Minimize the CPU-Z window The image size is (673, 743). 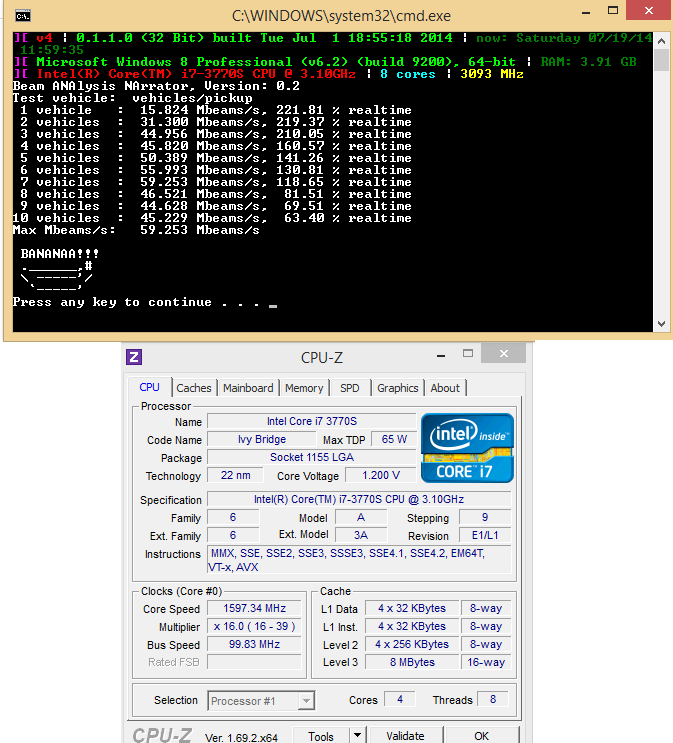441,355
